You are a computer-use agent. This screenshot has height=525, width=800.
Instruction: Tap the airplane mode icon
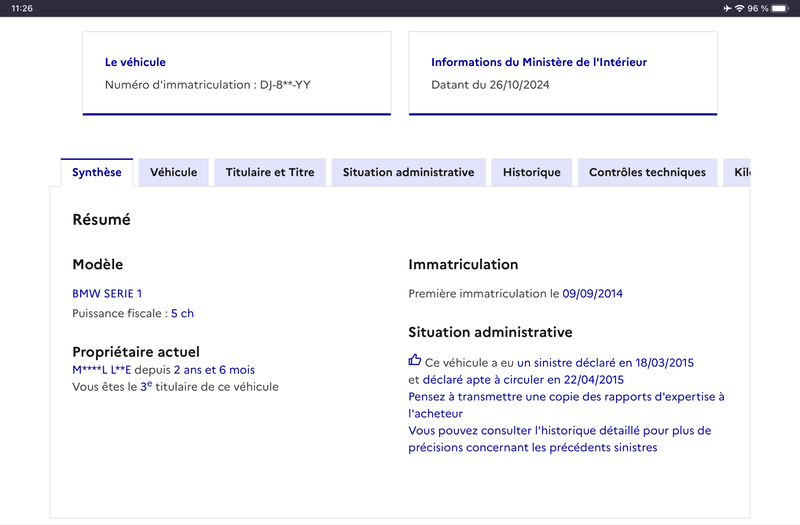pos(728,8)
